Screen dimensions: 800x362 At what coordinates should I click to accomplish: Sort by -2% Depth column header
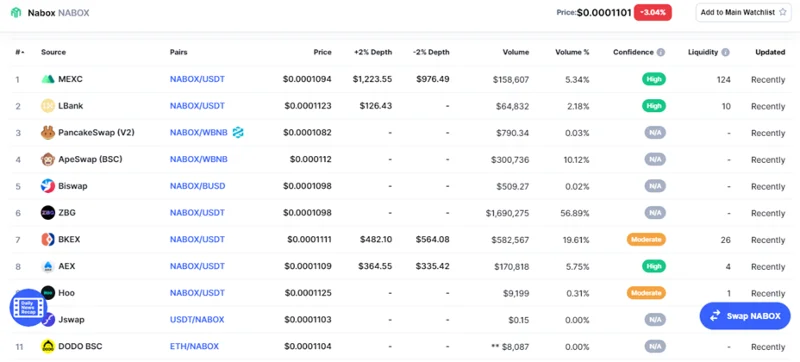[431, 52]
